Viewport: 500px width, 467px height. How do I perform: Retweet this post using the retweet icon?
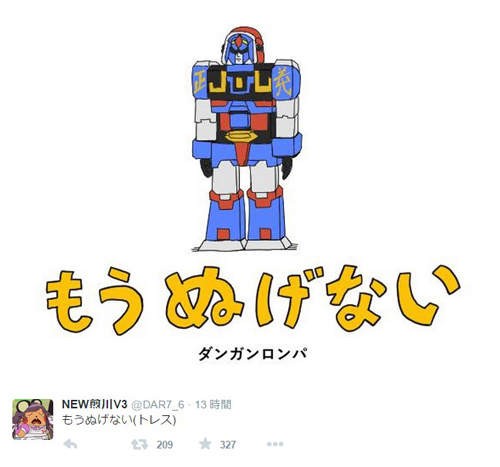[140, 444]
